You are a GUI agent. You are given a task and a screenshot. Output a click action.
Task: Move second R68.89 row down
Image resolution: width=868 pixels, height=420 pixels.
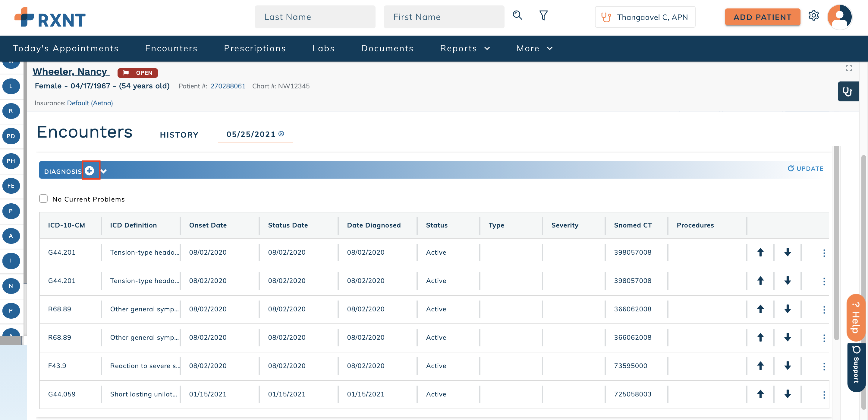coord(787,337)
